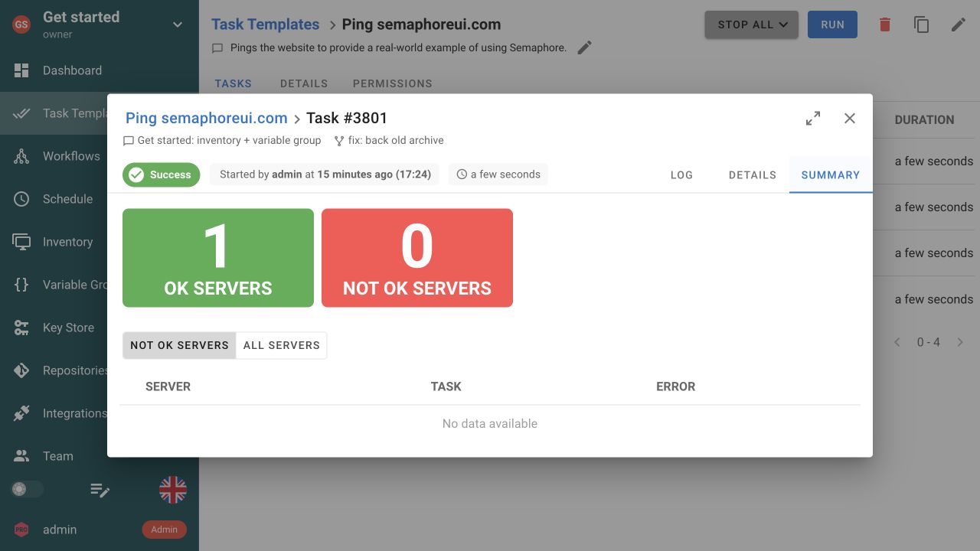Open Dashboard from sidebar icon
This screenshot has width=980, height=551.
(21, 70)
